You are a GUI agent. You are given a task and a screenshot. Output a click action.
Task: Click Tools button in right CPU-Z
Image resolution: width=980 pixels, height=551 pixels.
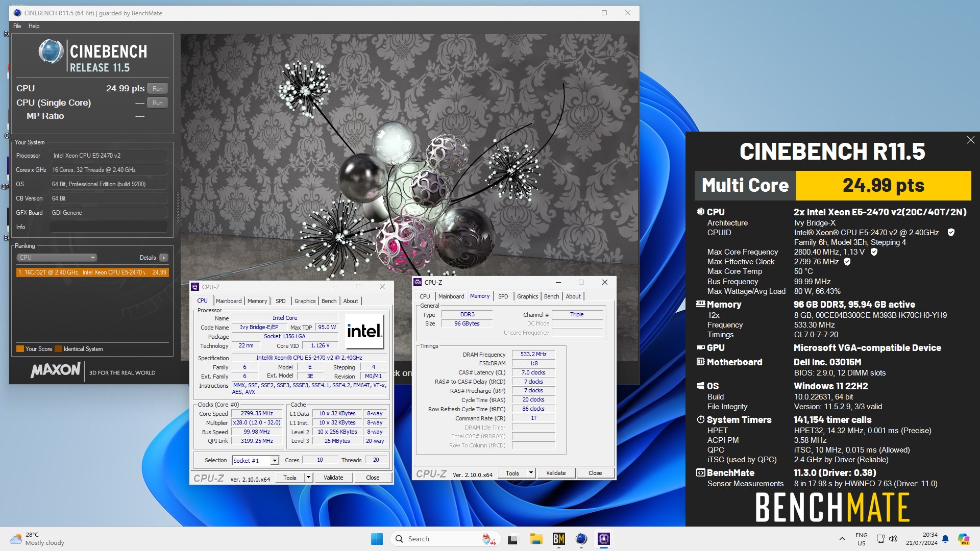(x=512, y=473)
